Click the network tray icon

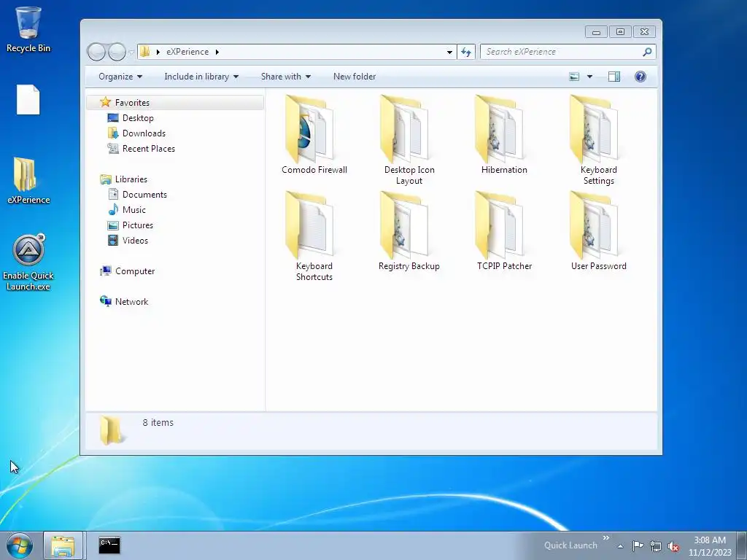point(656,546)
